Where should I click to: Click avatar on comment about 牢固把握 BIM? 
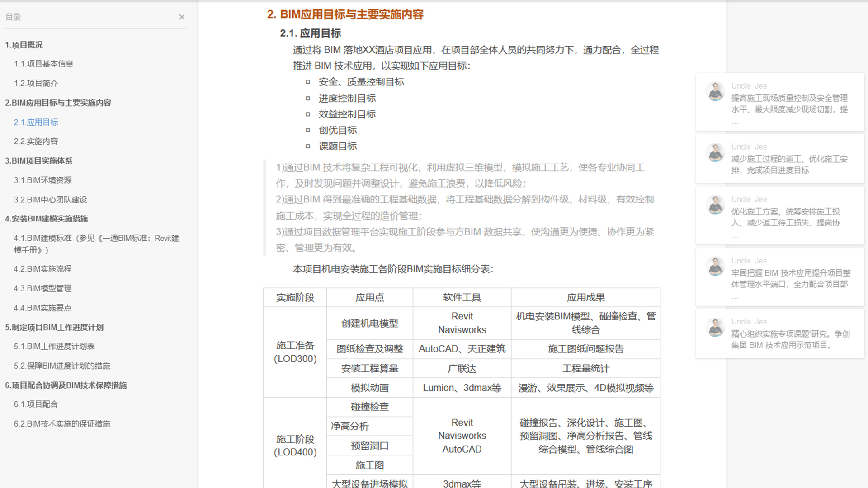[x=715, y=266]
